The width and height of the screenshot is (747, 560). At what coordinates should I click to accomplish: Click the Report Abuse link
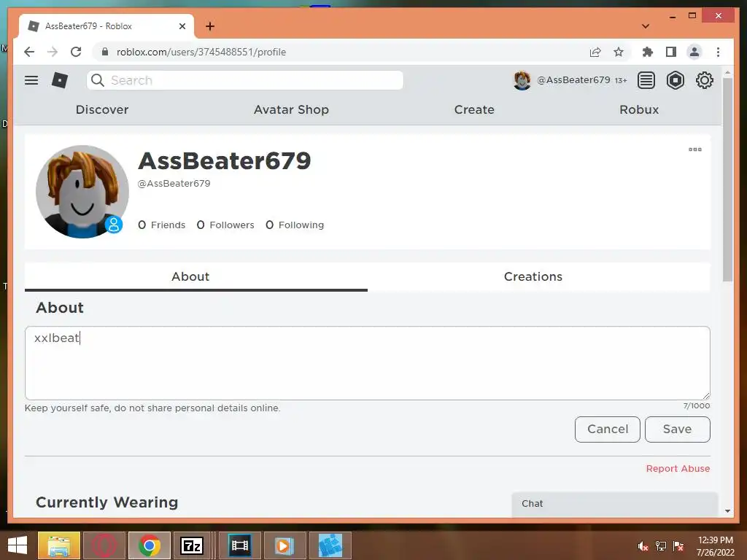[x=678, y=469]
